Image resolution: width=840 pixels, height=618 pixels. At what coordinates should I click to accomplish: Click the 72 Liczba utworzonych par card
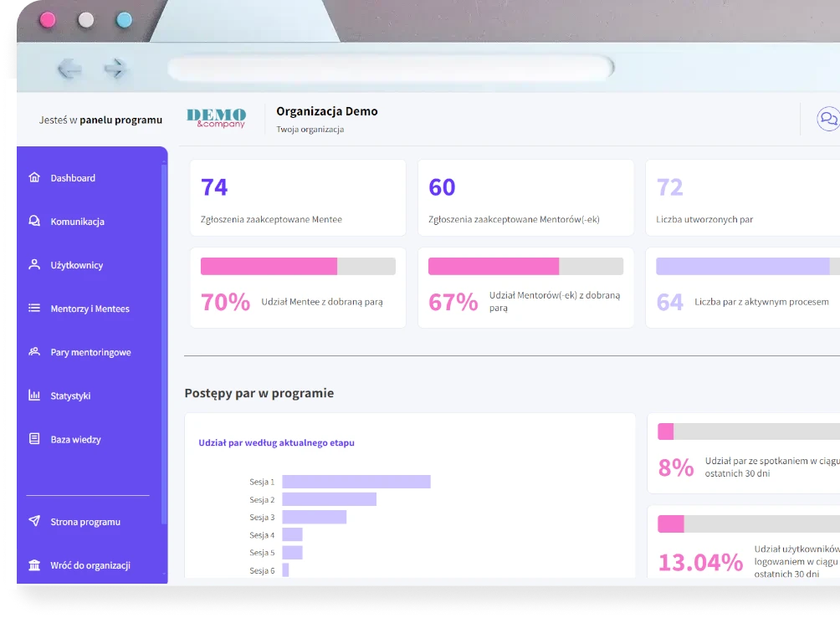[743, 197]
